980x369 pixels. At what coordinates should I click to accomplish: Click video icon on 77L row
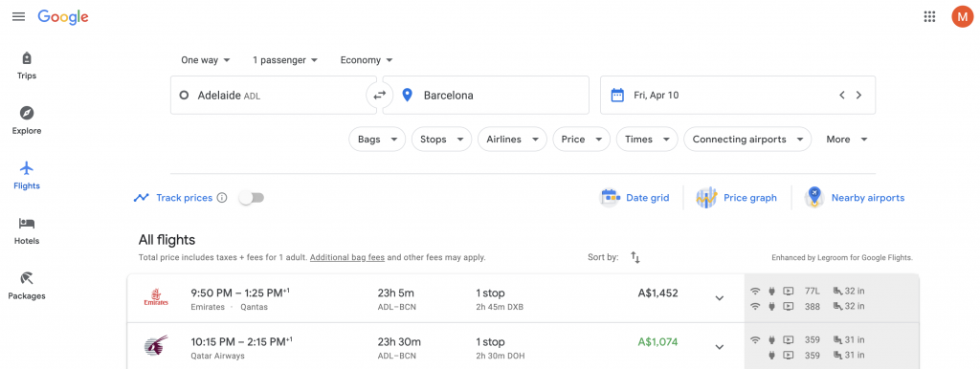[x=789, y=291]
